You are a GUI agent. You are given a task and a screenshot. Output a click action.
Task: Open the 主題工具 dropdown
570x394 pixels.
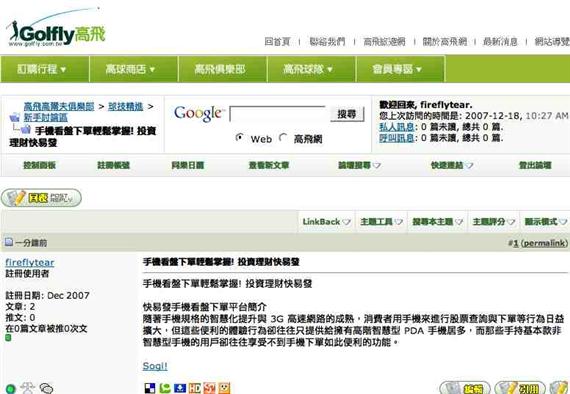pos(381,221)
